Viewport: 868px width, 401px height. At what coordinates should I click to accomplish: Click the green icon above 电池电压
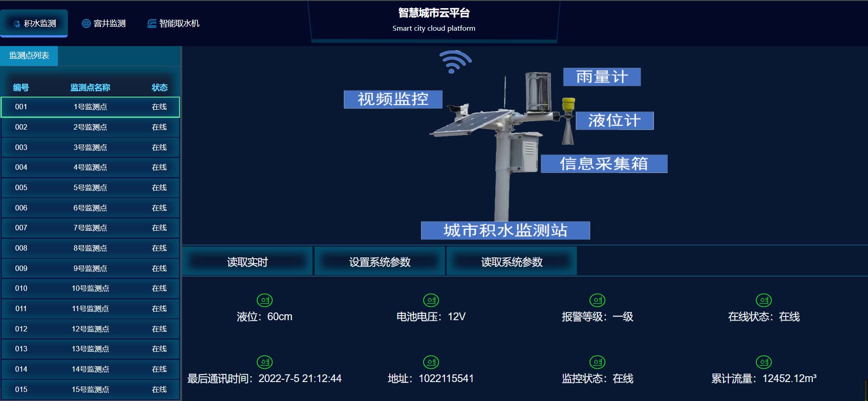[431, 300]
